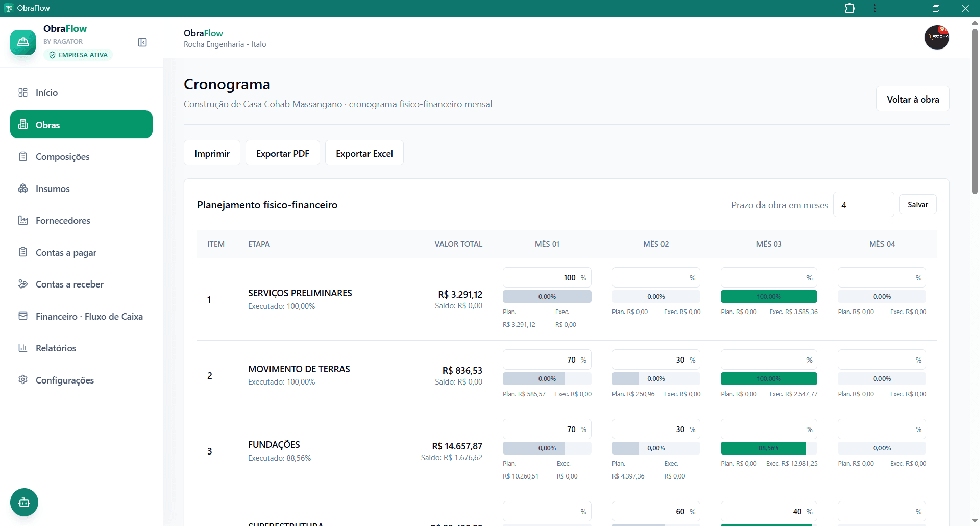
Task: Edit Serviços Preliminares Mês 02 percent field
Action: (656, 277)
